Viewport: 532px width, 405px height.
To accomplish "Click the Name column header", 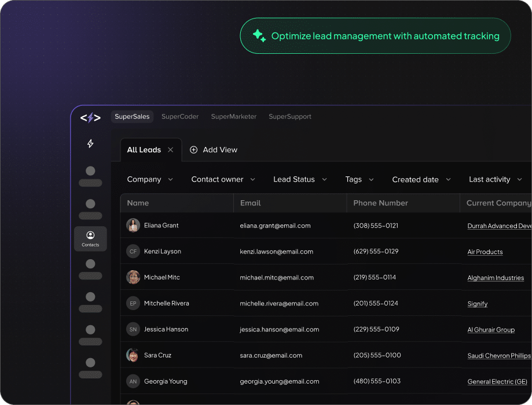I will (x=177, y=203).
